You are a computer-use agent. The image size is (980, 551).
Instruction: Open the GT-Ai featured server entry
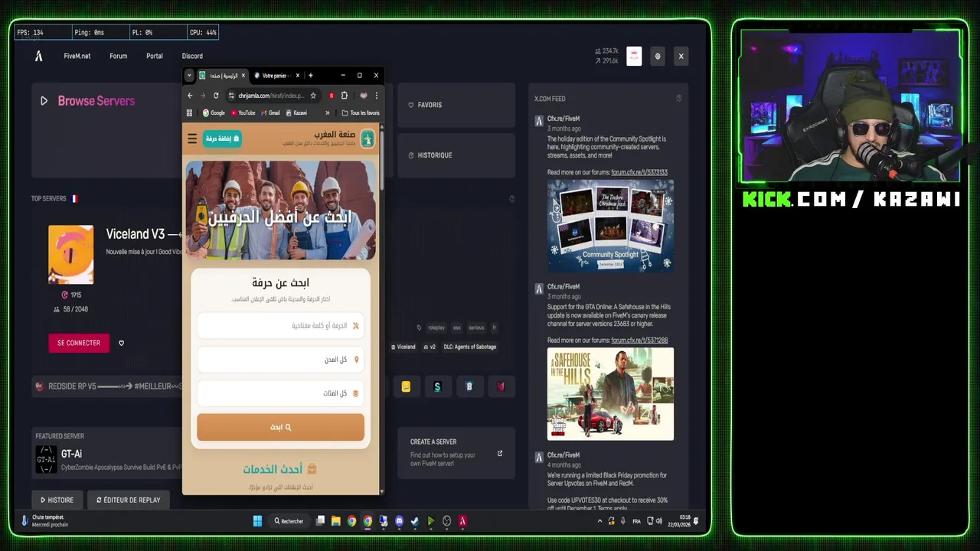tap(107, 459)
